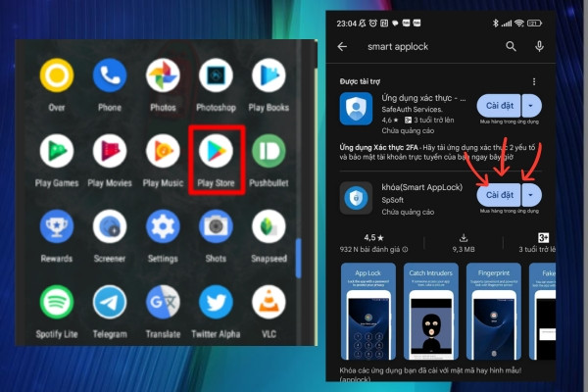Tap the search magnifier icon

[511, 46]
